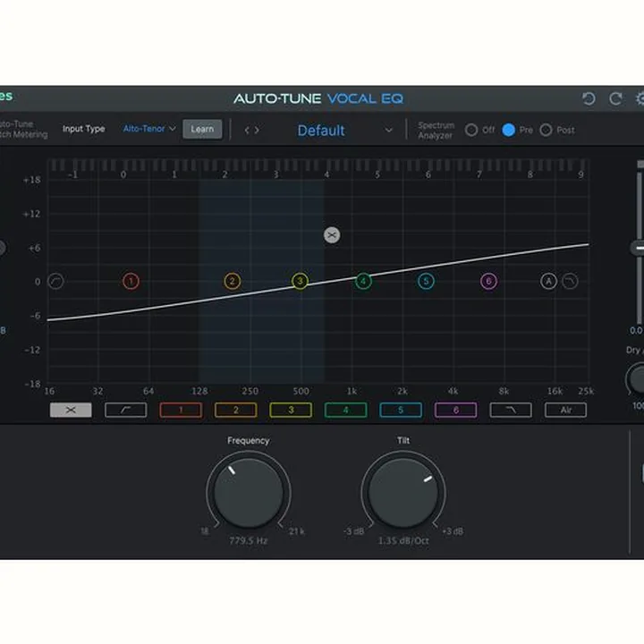Viewport: 644px width, 644px height.
Task: Toggle the high-pass filter band button
Action: click(x=126, y=410)
